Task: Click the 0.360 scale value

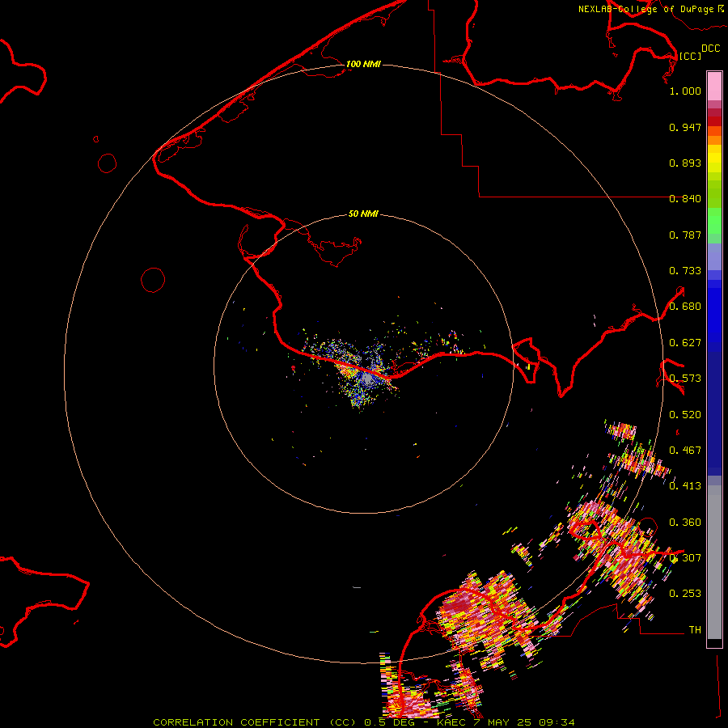Action: click(685, 523)
